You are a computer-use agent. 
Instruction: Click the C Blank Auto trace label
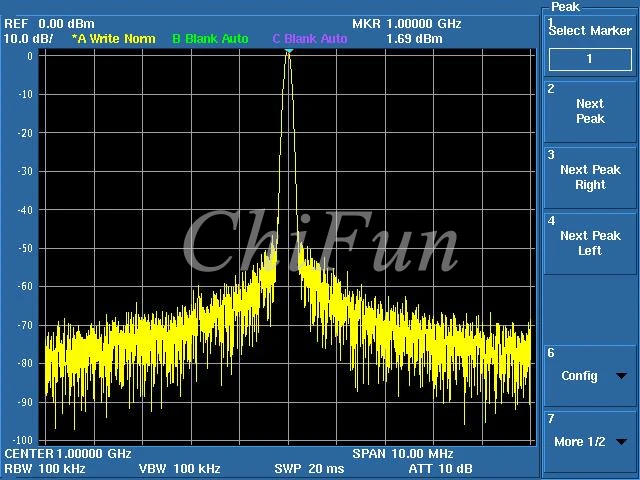click(x=310, y=39)
